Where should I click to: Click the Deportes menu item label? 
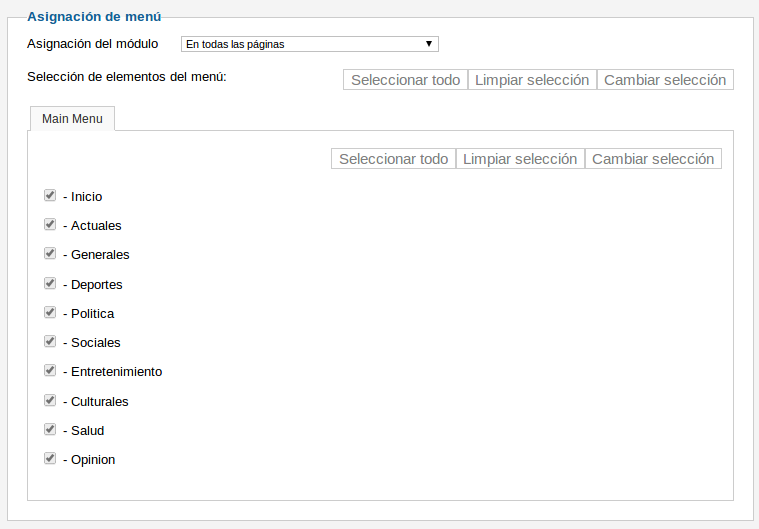point(92,285)
